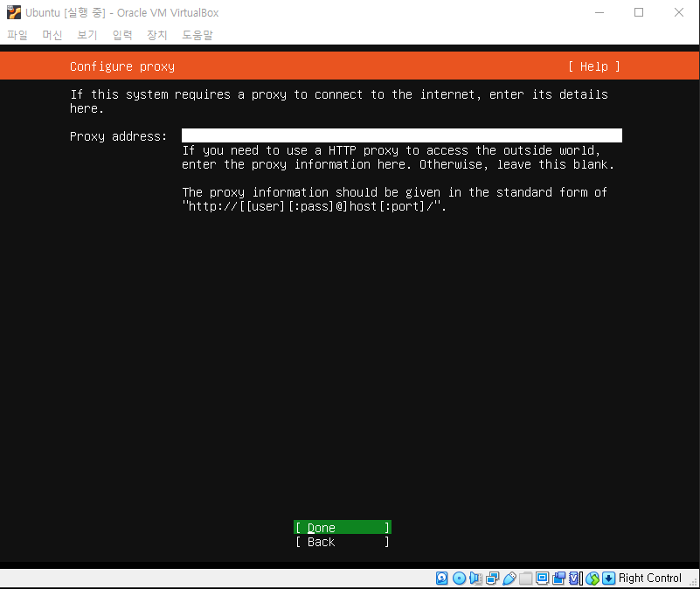Click the recording status icon

click(x=558, y=579)
